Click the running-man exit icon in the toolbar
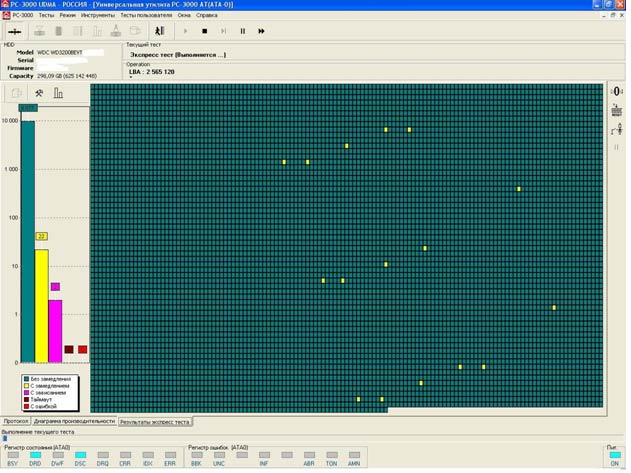Viewport: 631px width, 473px height. tap(160, 31)
